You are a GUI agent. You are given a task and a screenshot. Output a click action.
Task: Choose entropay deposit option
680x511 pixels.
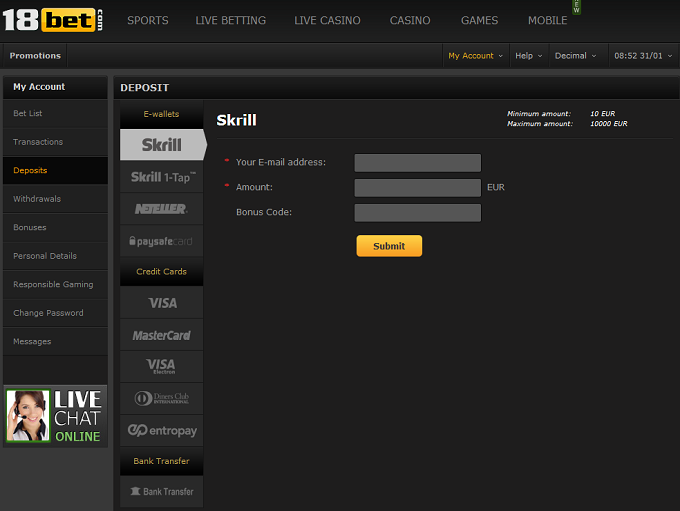(161, 430)
